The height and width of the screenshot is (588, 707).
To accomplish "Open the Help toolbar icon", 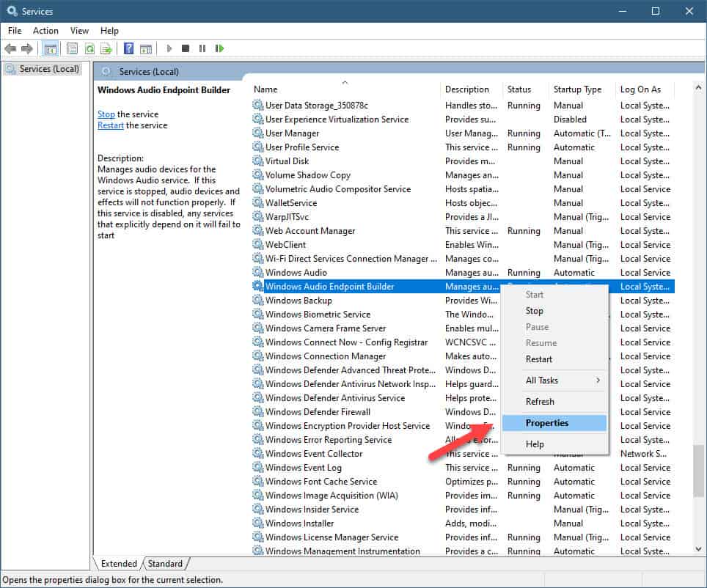I will coord(128,48).
